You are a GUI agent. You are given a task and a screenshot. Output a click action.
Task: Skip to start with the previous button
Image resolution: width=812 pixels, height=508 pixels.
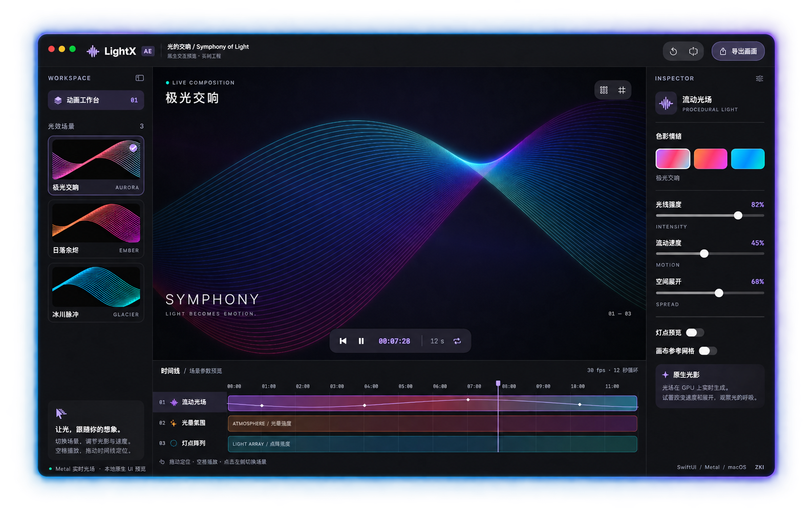[343, 341]
